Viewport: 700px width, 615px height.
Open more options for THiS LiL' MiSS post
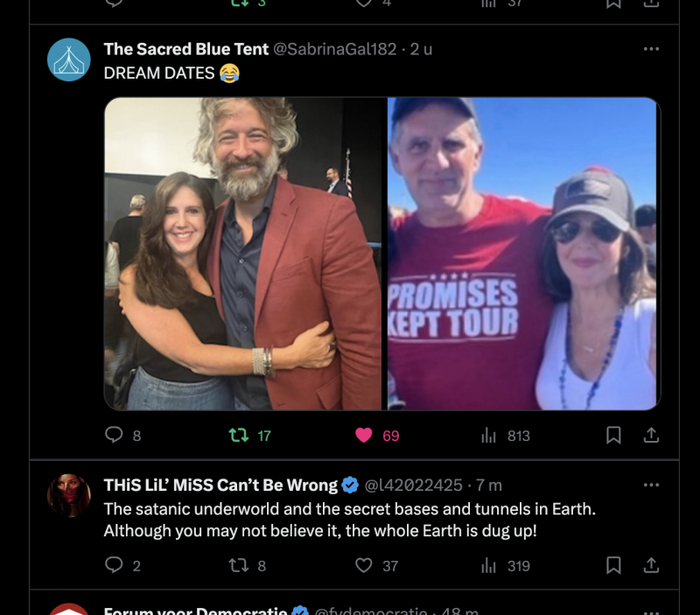pyautogui.click(x=651, y=485)
